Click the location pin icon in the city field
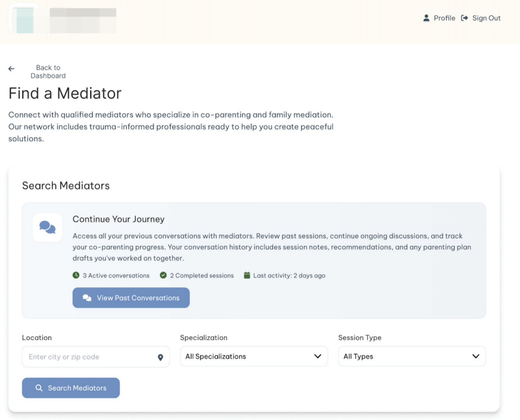The image size is (520, 420). [x=160, y=357]
